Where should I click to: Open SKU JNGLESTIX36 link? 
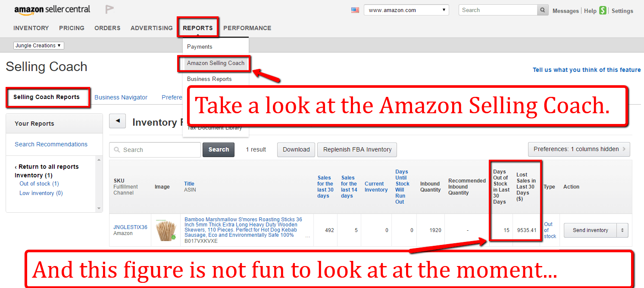[130, 227]
